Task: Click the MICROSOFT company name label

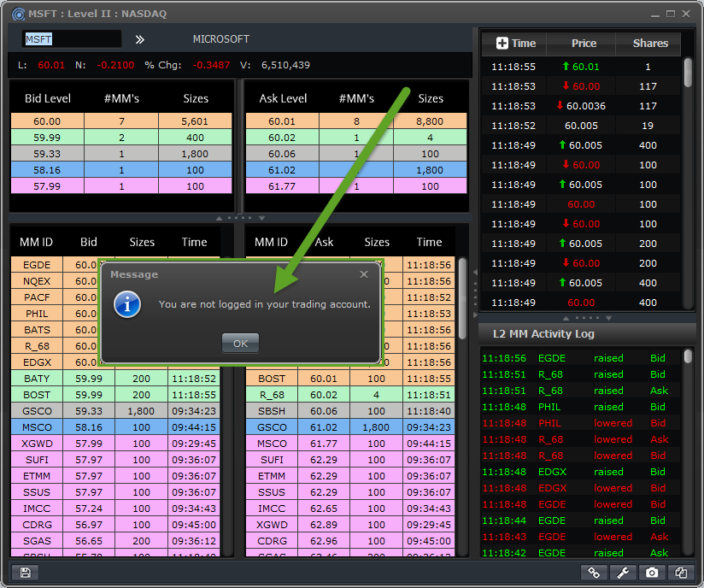Action: point(221,39)
